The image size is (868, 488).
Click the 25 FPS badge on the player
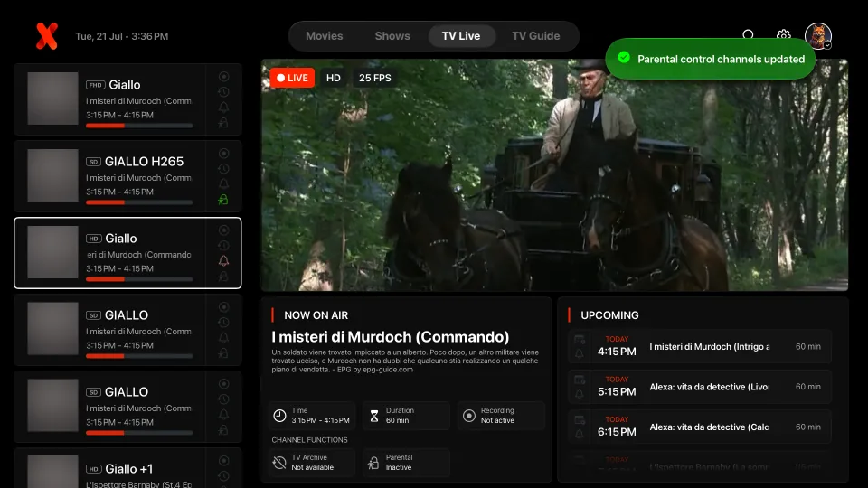[374, 78]
